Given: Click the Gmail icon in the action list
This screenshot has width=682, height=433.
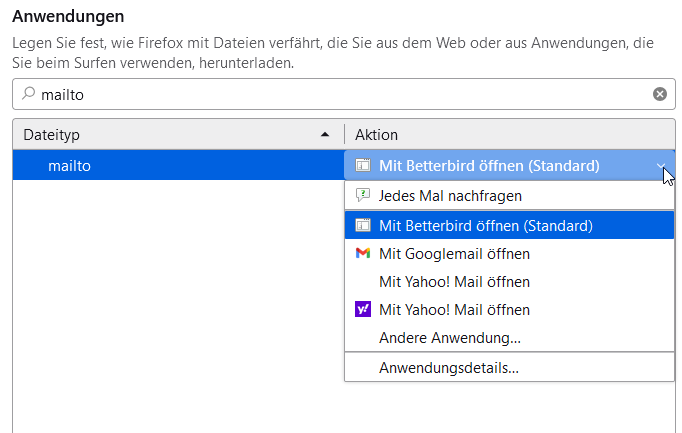Looking at the screenshot, I should coord(363,254).
